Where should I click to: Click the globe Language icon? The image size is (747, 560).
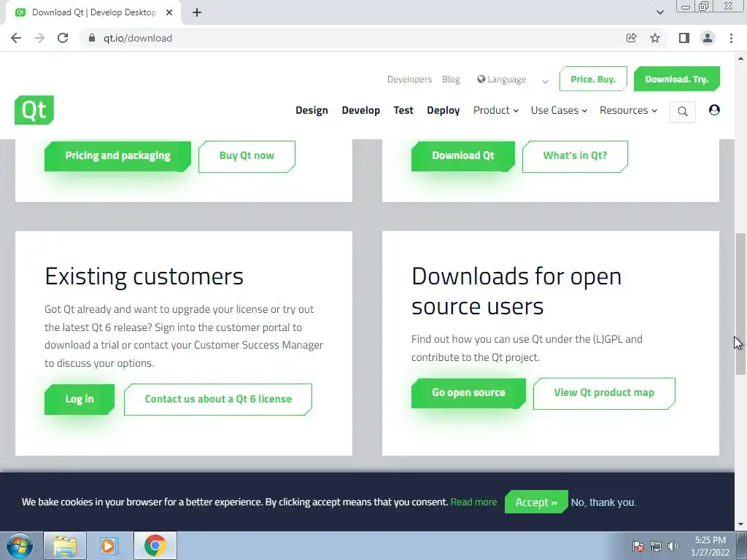point(481,79)
